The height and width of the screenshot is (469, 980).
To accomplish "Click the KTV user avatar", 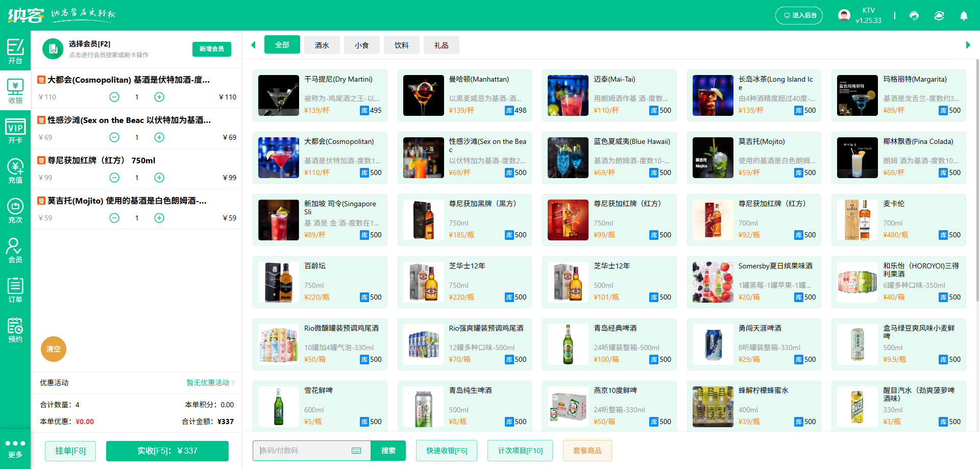I will [844, 15].
